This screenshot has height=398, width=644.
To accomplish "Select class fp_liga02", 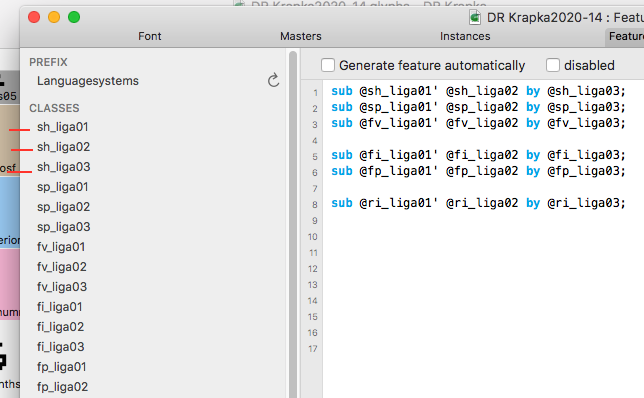I will (x=62, y=387).
